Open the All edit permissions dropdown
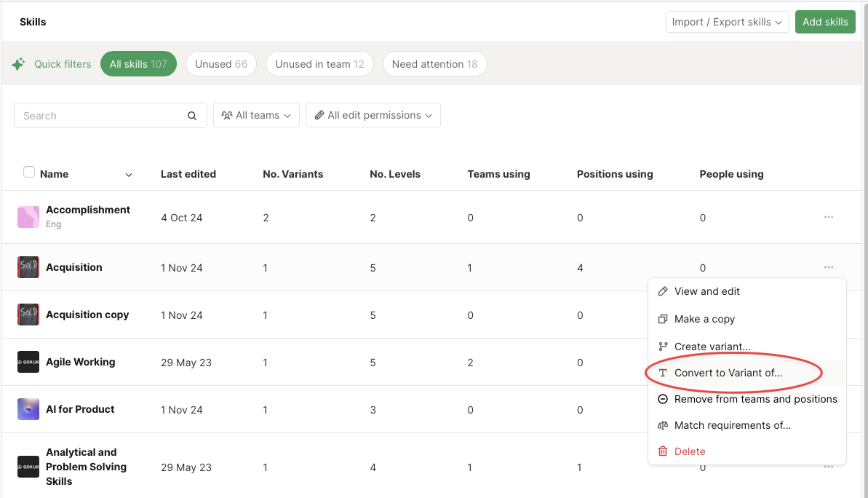 pyautogui.click(x=373, y=115)
